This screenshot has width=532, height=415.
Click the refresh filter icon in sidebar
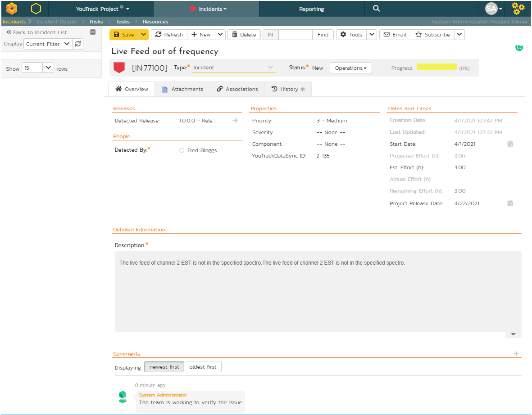click(x=78, y=44)
